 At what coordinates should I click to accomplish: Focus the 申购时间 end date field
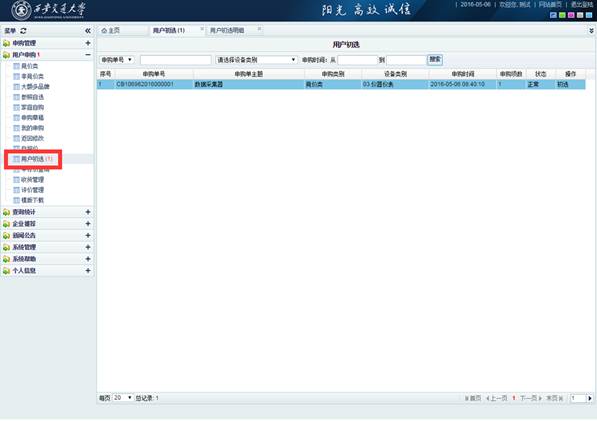(x=406, y=60)
